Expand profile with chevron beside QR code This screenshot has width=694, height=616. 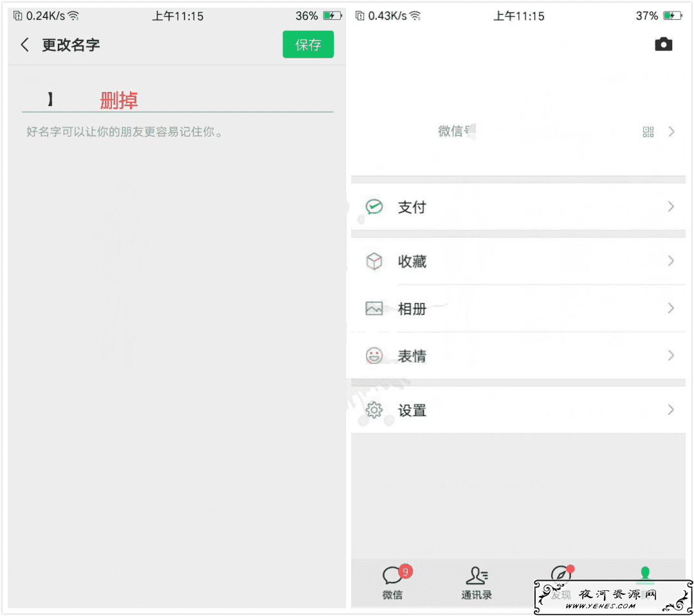click(x=671, y=131)
